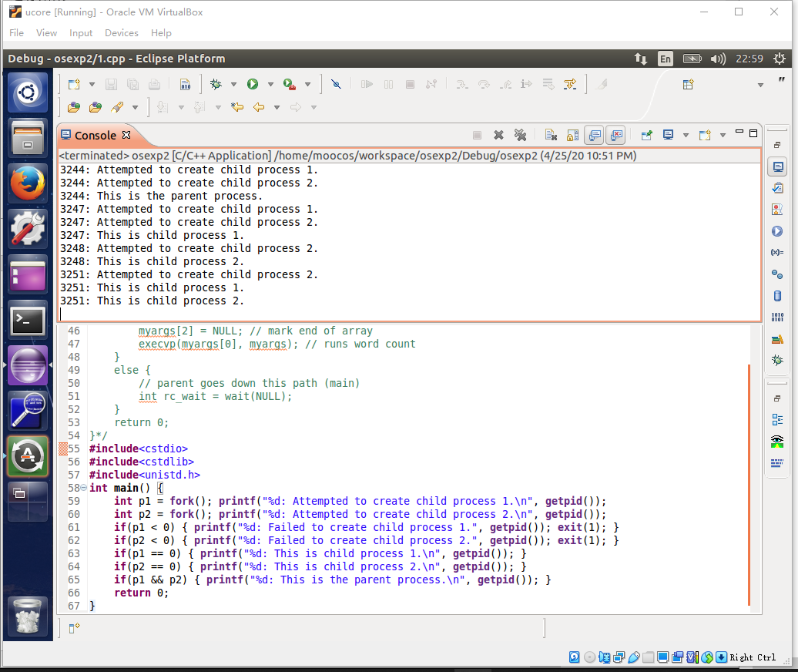798x672 pixels.
Task: Open Modules books icon in sidebar
Action: (777, 339)
